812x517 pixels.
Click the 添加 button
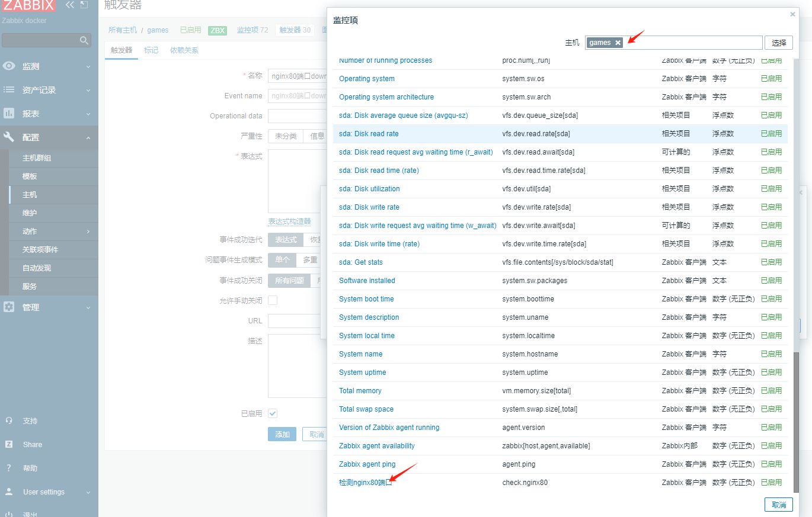point(282,434)
